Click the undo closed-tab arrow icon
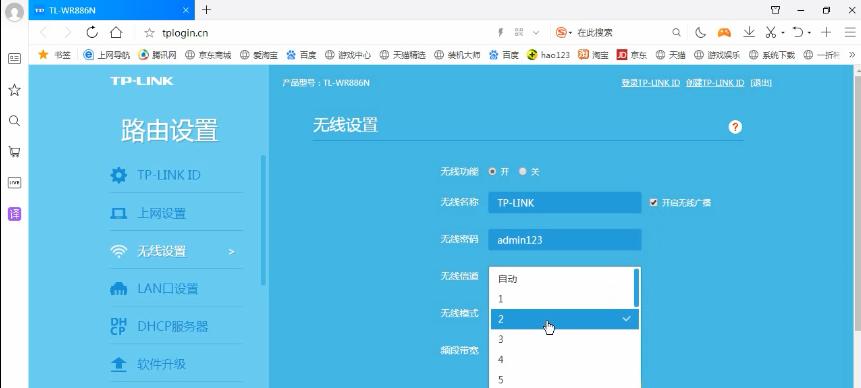 tap(798, 32)
